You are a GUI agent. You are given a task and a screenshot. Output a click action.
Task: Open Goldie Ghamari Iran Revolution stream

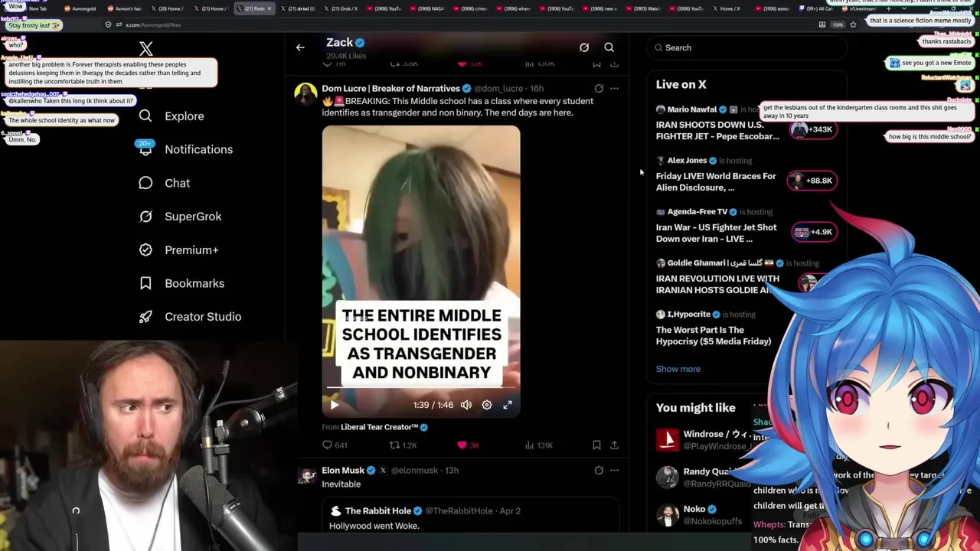(x=717, y=284)
